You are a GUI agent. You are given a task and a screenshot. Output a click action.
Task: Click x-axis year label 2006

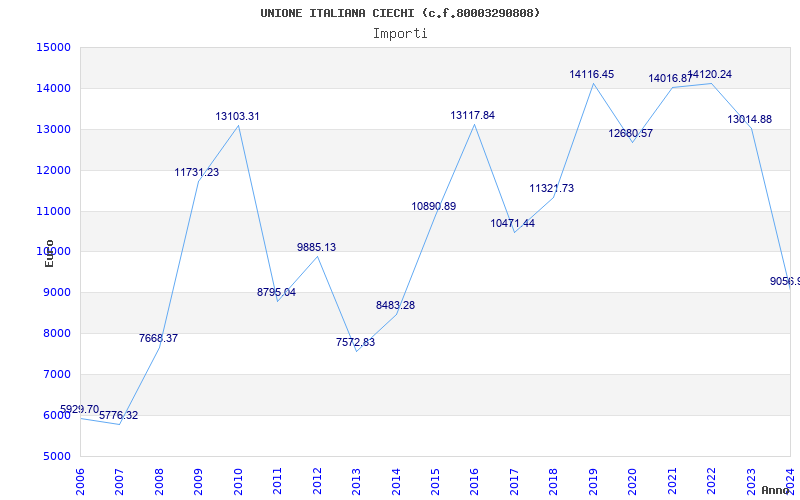[x=80, y=481]
